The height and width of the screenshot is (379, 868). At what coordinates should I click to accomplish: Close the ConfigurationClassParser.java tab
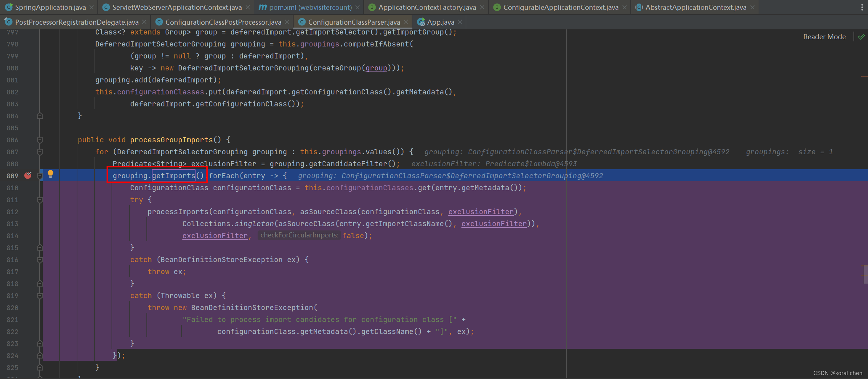tap(406, 22)
